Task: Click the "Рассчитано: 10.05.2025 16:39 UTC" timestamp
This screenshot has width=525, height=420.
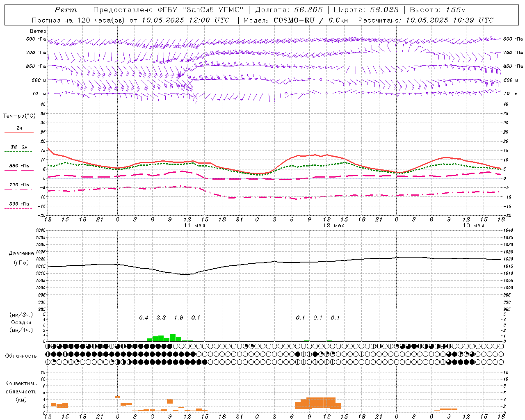Action: pos(426,20)
